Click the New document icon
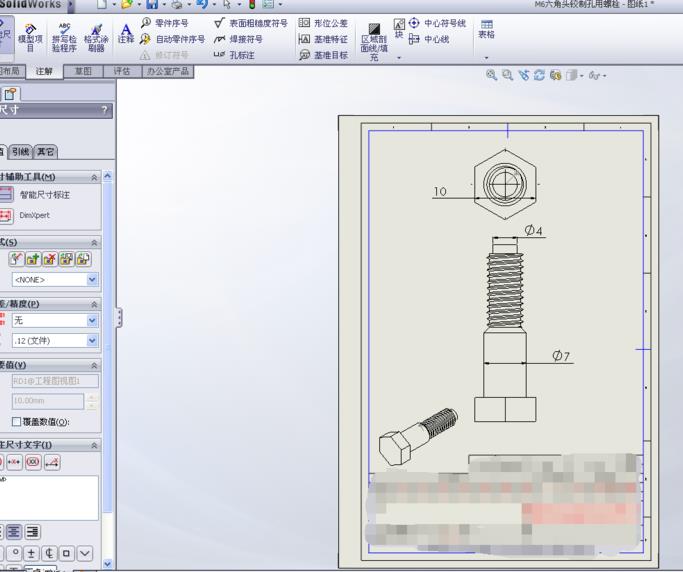This screenshot has height=572, width=683. pos(101,4)
